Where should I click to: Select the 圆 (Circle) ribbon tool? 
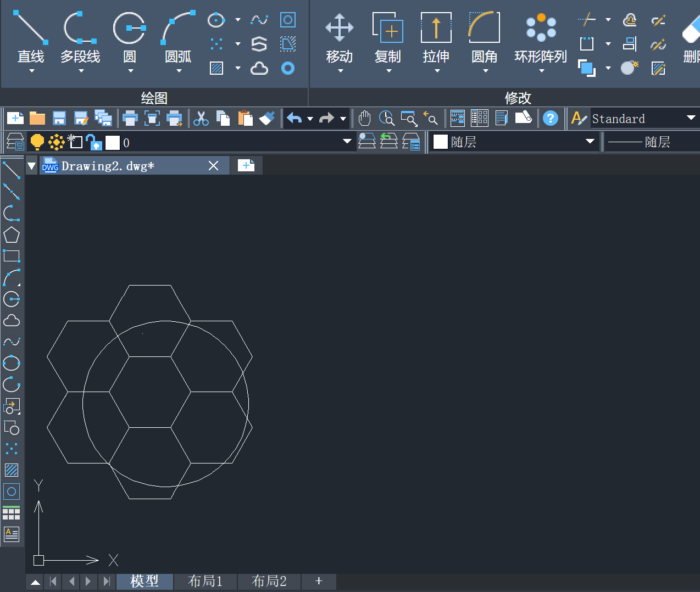[130, 37]
